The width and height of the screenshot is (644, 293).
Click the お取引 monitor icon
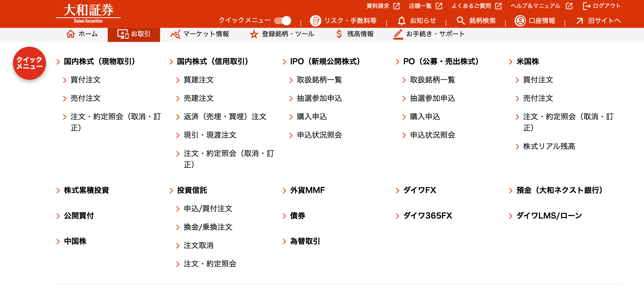point(123,34)
